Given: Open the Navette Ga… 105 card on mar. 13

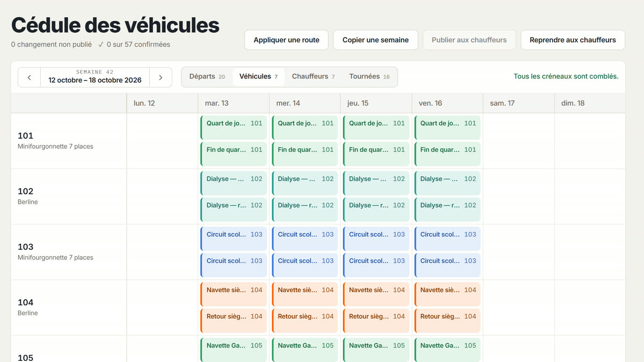Looking at the screenshot, I should (233, 350).
